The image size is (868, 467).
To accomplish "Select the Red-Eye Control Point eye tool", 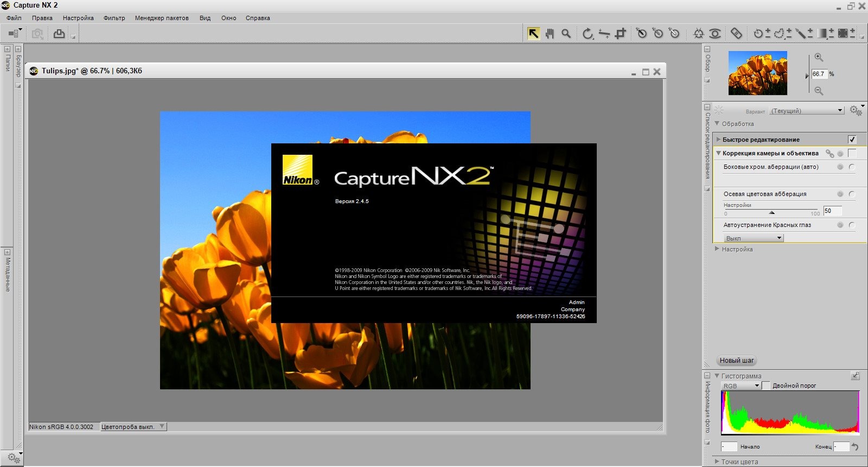I will [716, 34].
